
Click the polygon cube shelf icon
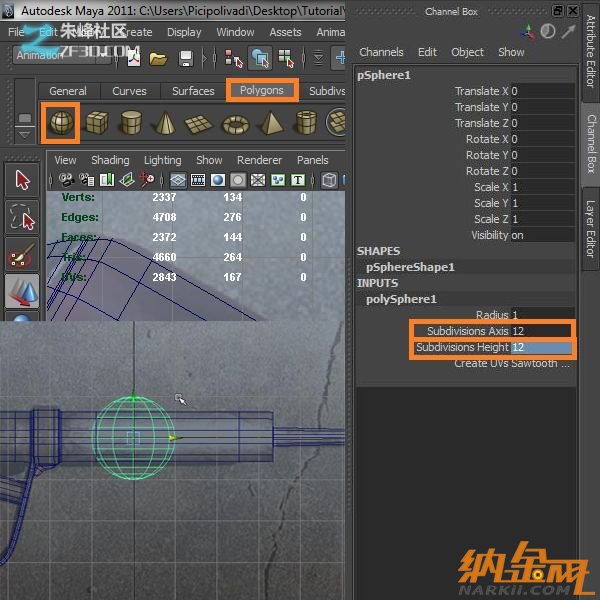96,123
